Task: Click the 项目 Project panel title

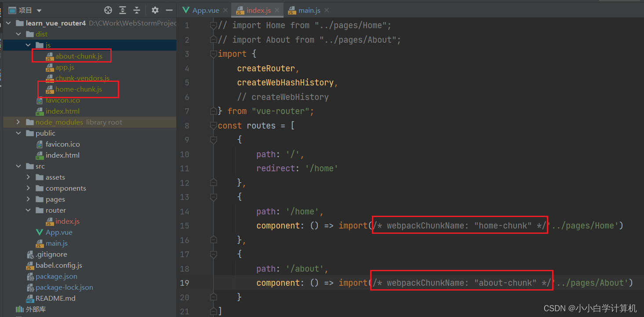Action: (x=25, y=10)
